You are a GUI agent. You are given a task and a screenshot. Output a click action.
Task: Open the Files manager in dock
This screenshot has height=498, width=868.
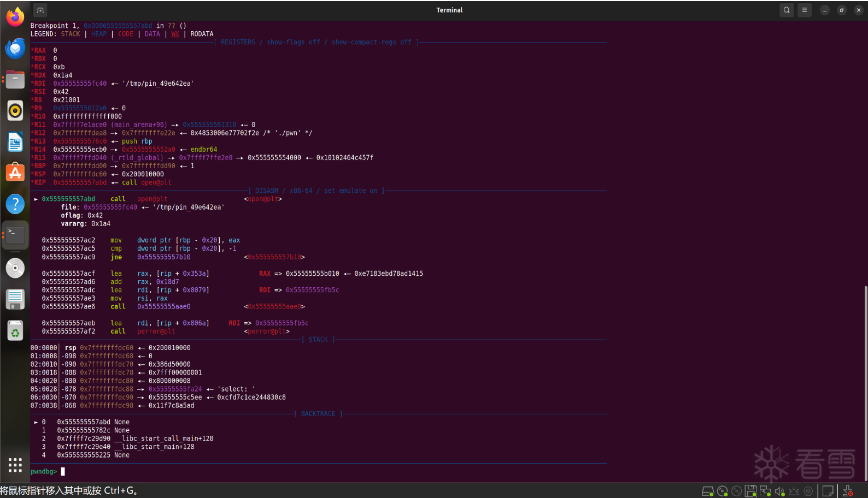coord(15,80)
